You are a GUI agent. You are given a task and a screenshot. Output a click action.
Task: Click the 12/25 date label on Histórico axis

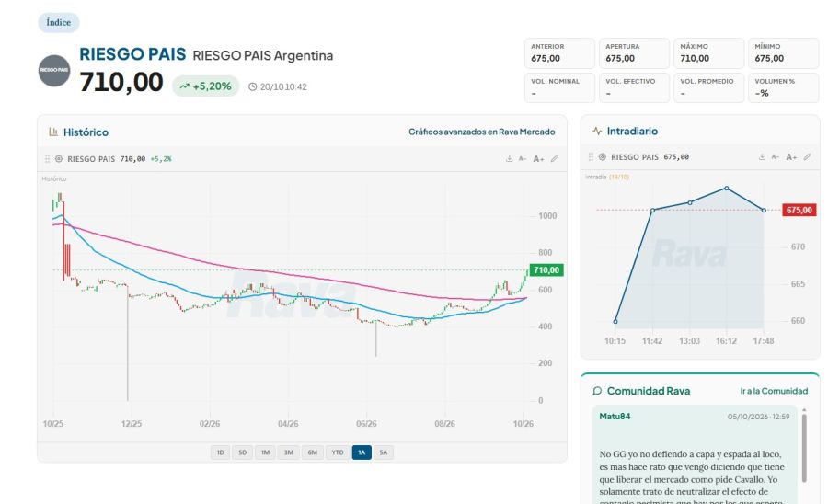[132, 424]
